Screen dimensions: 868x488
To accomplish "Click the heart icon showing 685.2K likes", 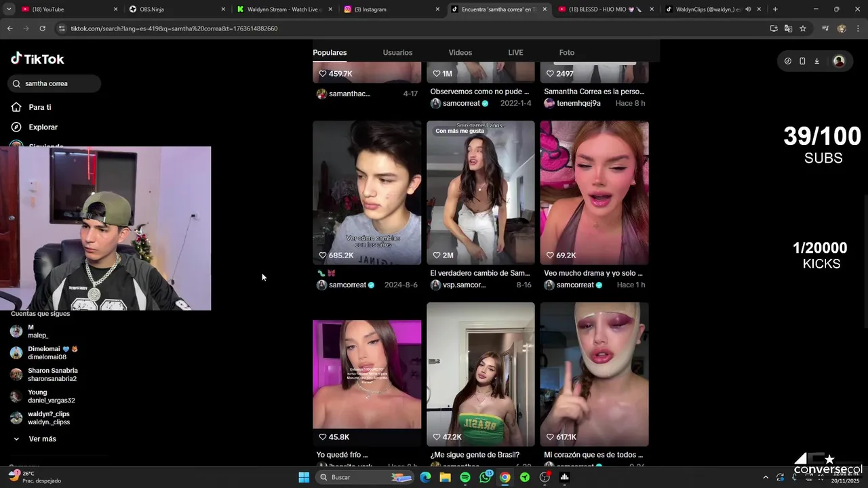I will (x=323, y=256).
